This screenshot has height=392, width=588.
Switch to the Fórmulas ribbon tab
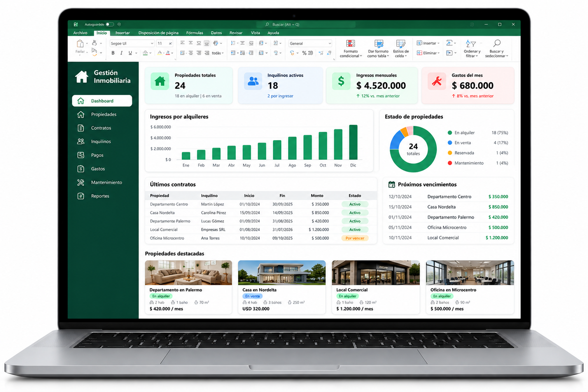tap(195, 33)
